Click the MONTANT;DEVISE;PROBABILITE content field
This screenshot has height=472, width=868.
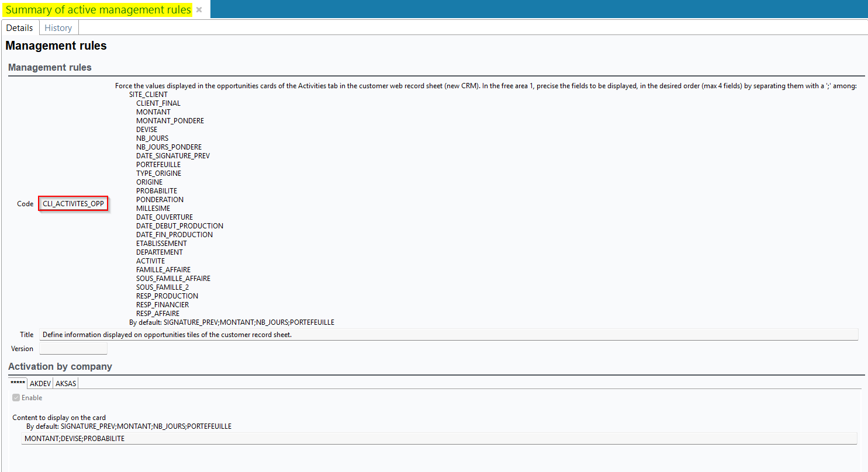[x=438, y=439]
